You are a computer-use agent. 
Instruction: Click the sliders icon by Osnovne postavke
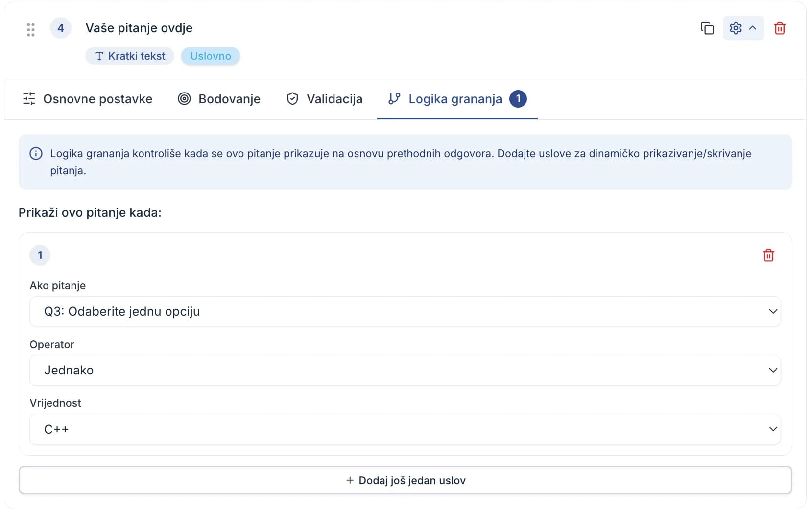29,99
